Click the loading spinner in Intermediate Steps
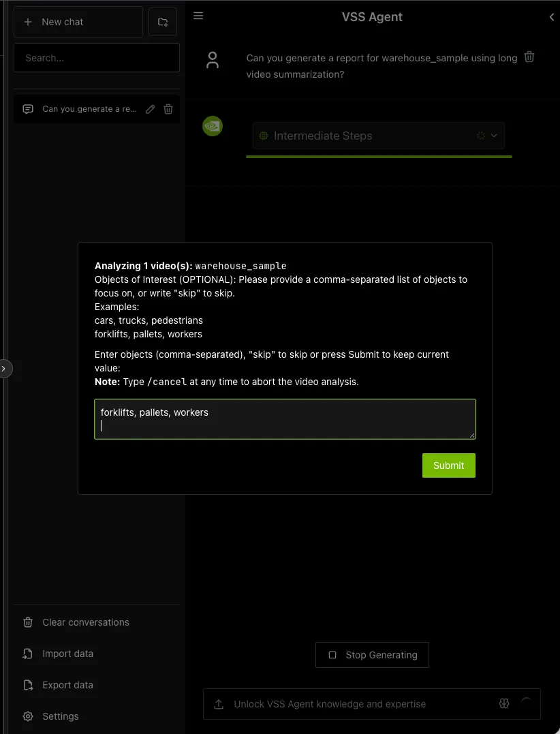 coord(480,136)
